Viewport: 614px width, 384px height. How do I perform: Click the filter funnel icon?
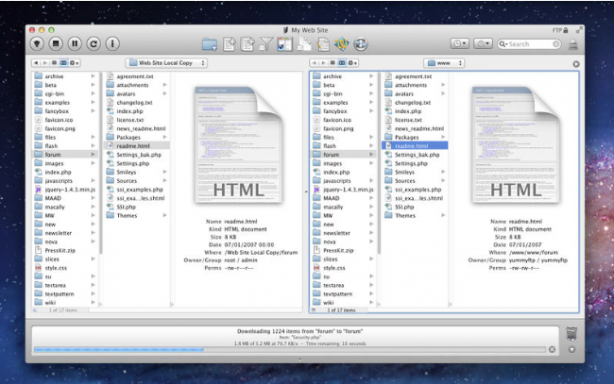[266, 44]
